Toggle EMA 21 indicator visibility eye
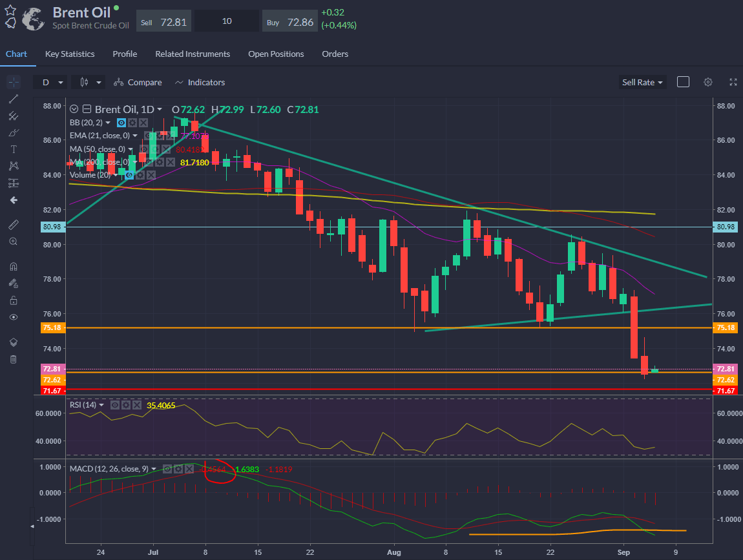The height and width of the screenshot is (560, 743). tap(149, 136)
